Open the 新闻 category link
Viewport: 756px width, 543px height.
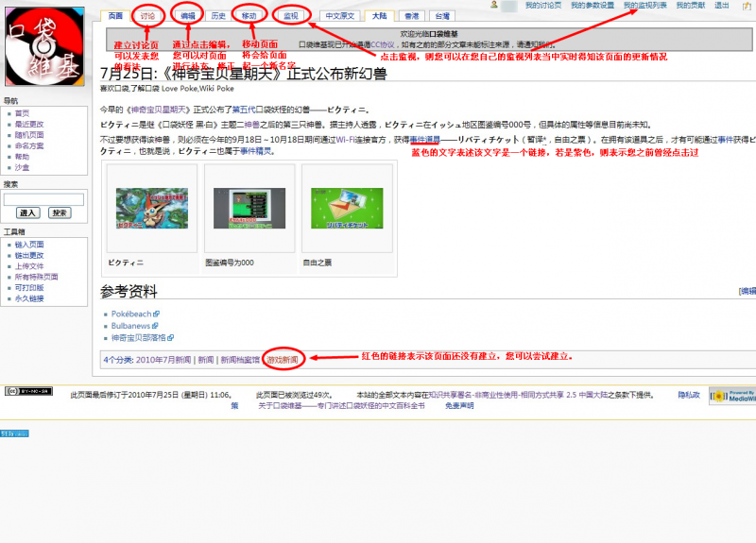206,360
